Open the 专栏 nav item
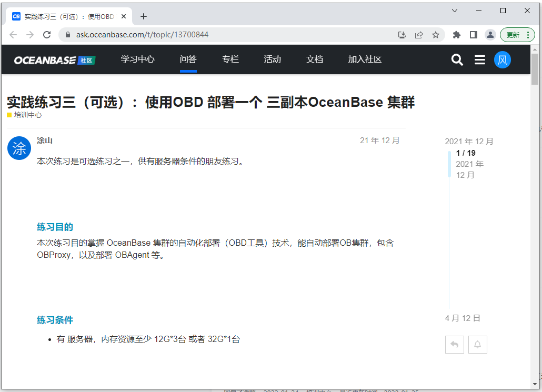Viewport: 542px width, 392px height. pyautogui.click(x=230, y=59)
